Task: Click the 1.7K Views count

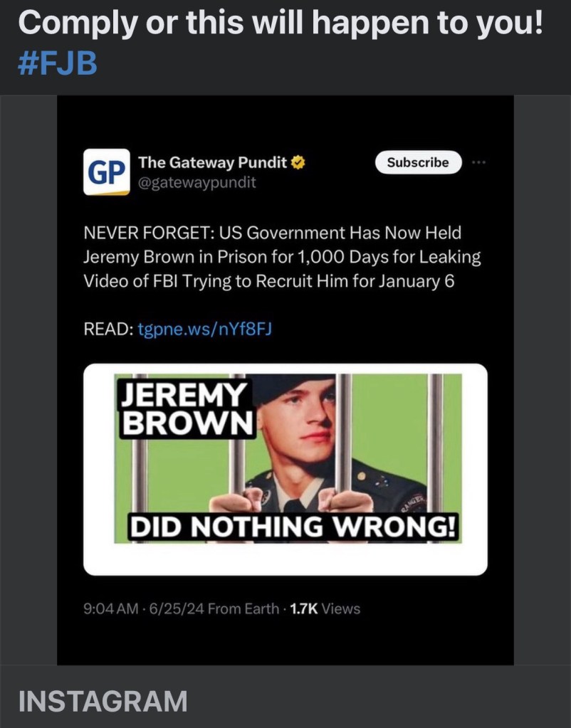Action: tap(325, 608)
